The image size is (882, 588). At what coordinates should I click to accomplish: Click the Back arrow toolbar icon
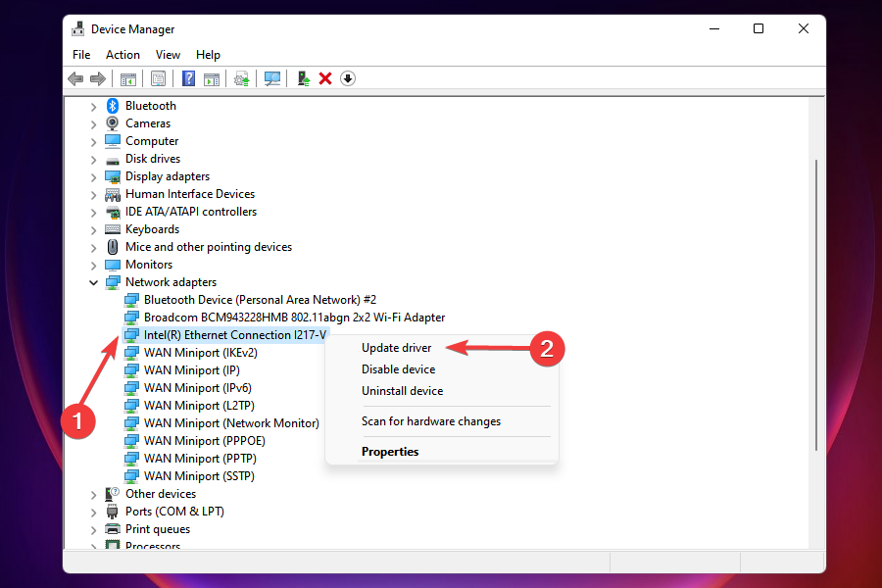coord(75,78)
